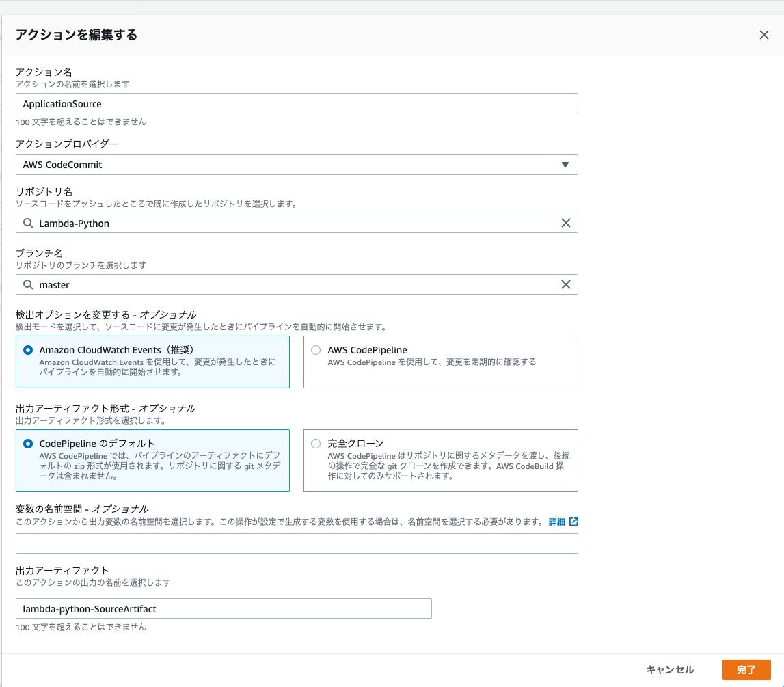Click the search icon in branch name field

(28, 284)
